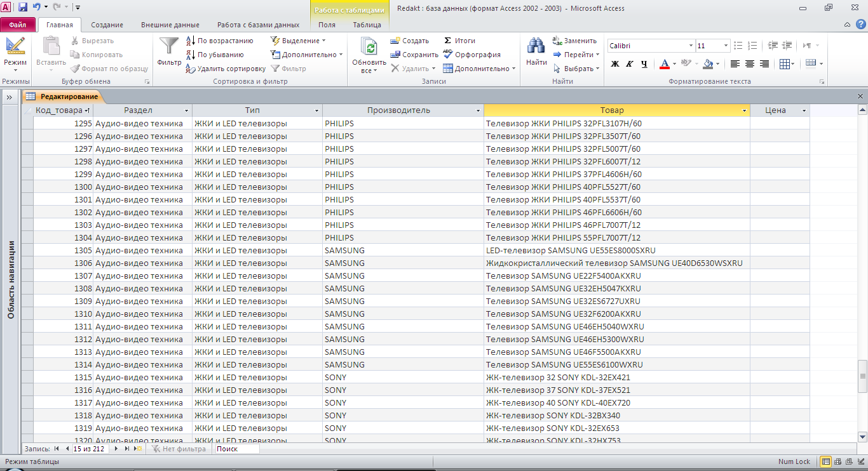Go to next record navigation button
This screenshot has width=868, height=471.
pyautogui.click(x=116, y=449)
